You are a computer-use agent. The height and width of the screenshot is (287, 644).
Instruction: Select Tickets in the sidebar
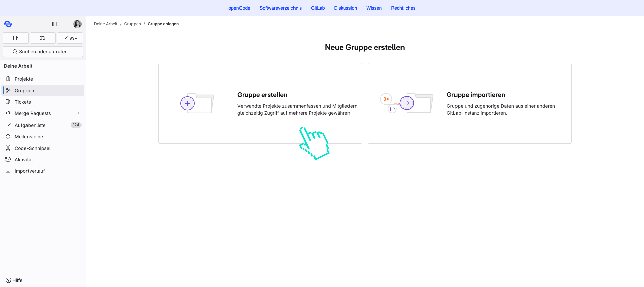[23, 102]
